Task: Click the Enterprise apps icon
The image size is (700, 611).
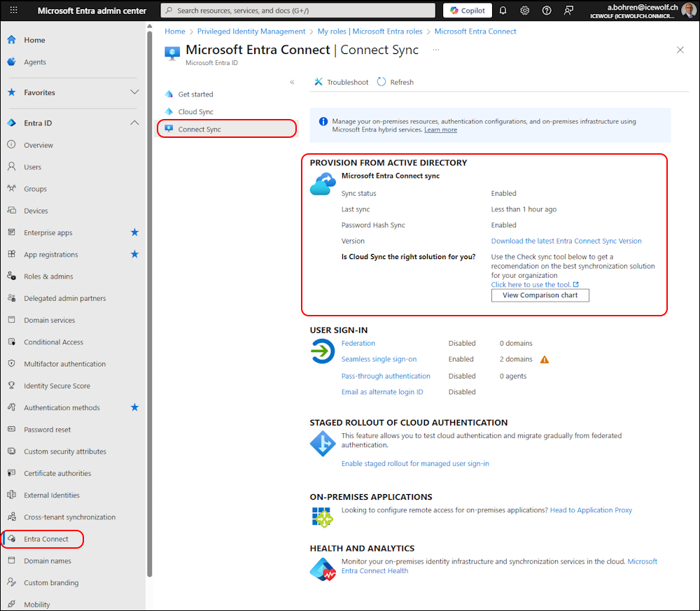Action: 12,232
